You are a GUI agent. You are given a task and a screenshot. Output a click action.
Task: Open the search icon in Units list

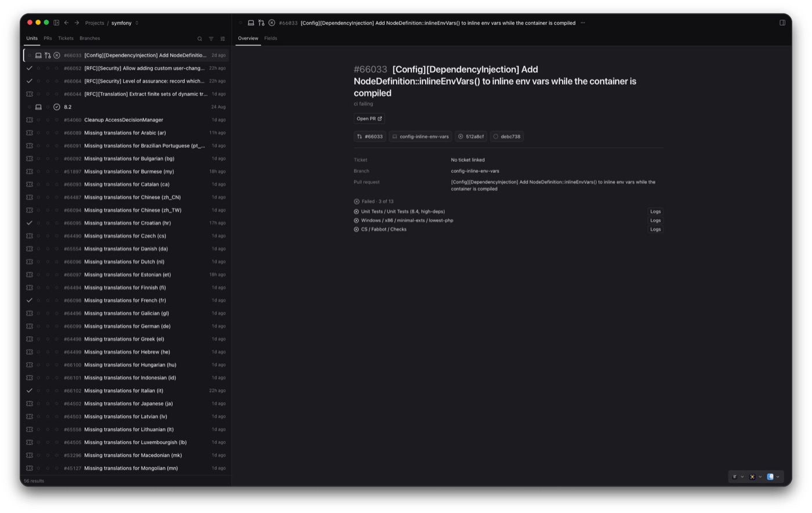tap(200, 39)
